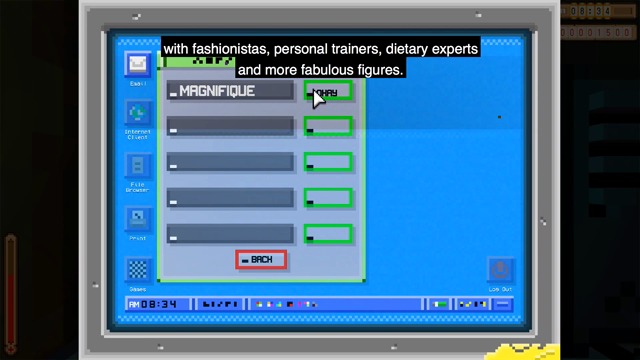Select the fifth empty gray entry field
Screen dimensions: 640x360
point(230,234)
